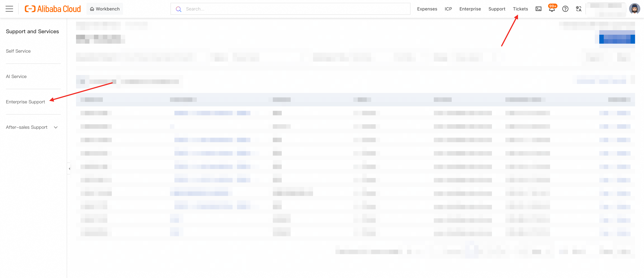Open the language translation icon
644x278 pixels.
point(578,9)
